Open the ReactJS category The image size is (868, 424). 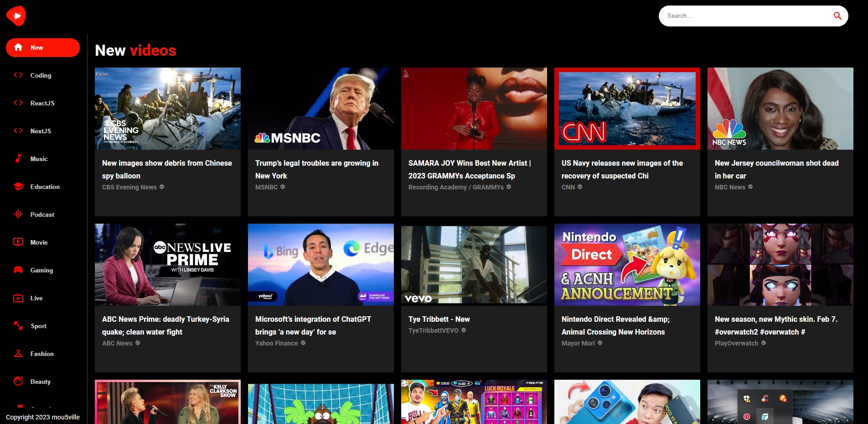tap(42, 104)
